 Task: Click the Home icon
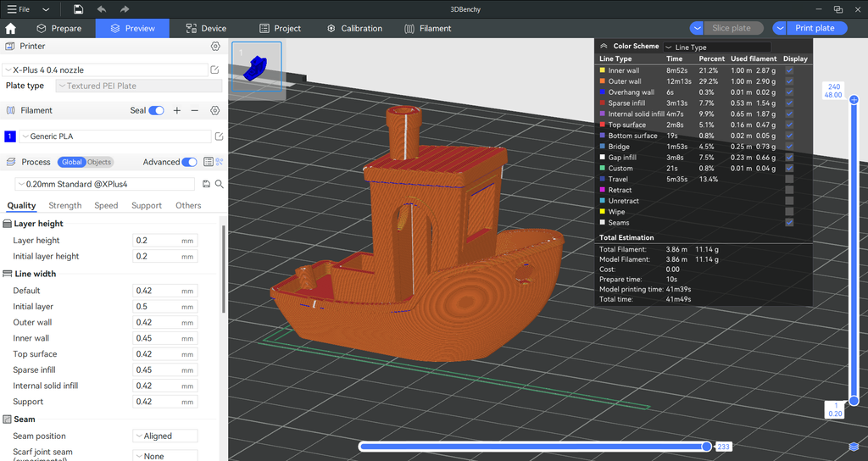pos(10,28)
